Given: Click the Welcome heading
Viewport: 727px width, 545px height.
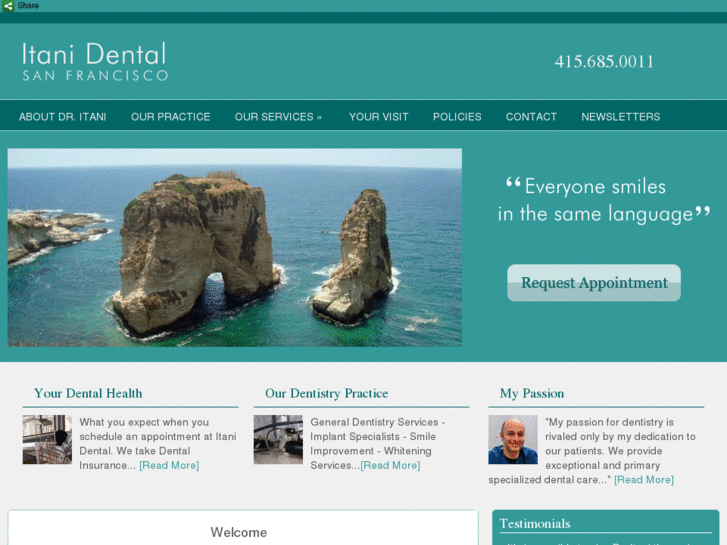Looking at the screenshot, I should (x=239, y=532).
